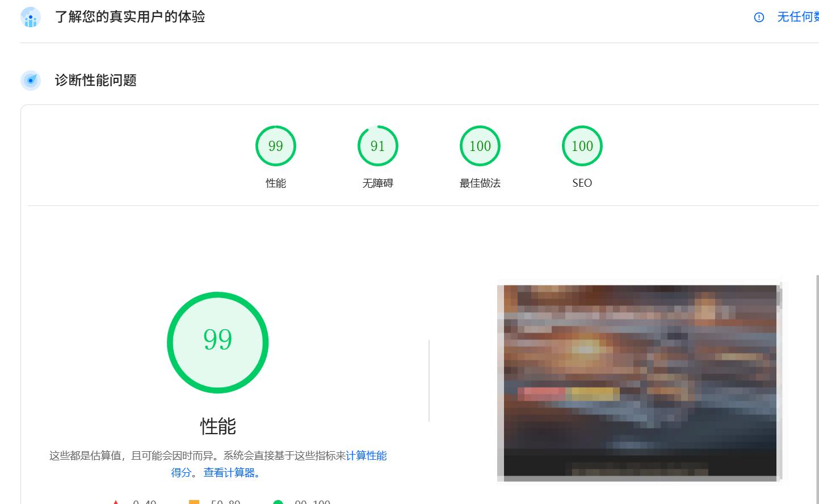Image resolution: width=819 pixels, height=504 pixels.
Task: Click the large 99 performance score circle
Action: pos(218,342)
